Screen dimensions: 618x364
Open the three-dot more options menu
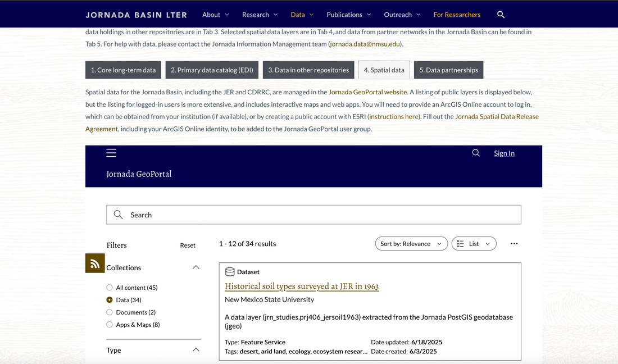click(x=514, y=243)
